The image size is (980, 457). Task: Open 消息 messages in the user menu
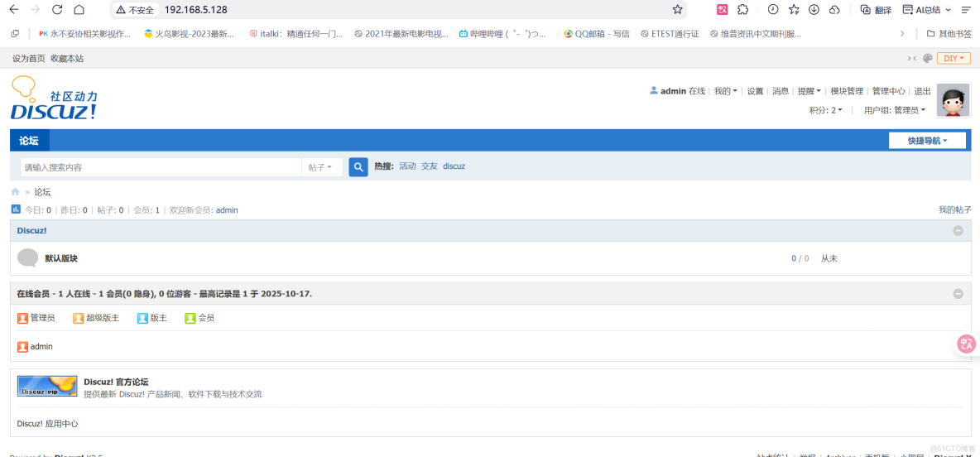point(780,91)
